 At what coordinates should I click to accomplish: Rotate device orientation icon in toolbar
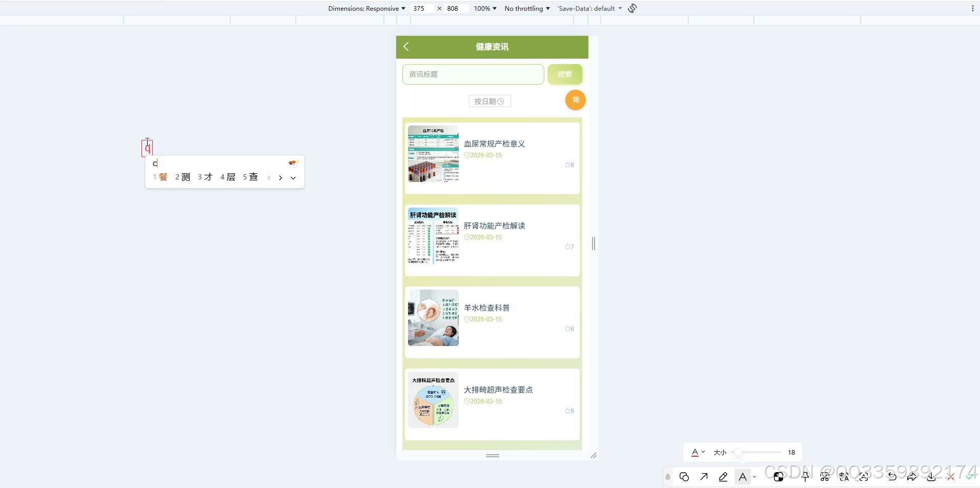point(632,8)
